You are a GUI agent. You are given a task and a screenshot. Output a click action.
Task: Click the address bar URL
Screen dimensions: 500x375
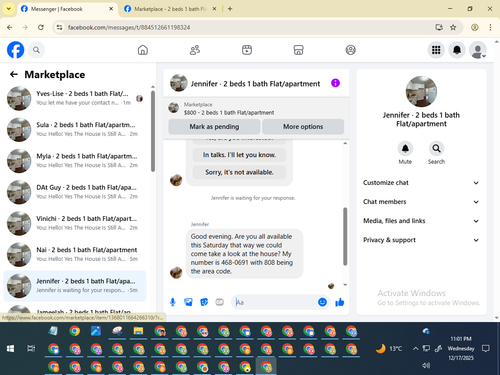(129, 27)
